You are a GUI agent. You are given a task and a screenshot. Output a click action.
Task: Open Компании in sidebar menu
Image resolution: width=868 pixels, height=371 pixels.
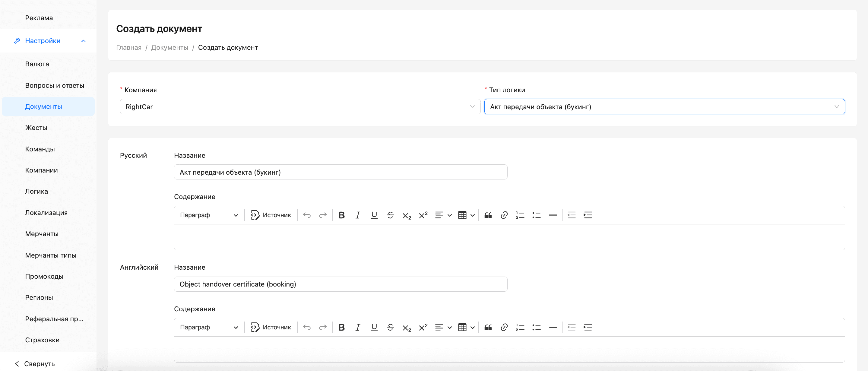pyautogui.click(x=41, y=170)
